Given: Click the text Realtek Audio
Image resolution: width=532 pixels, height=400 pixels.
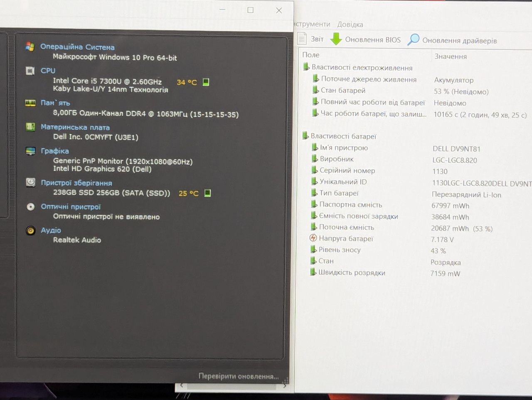Looking at the screenshot, I should (x=77, y=240).
